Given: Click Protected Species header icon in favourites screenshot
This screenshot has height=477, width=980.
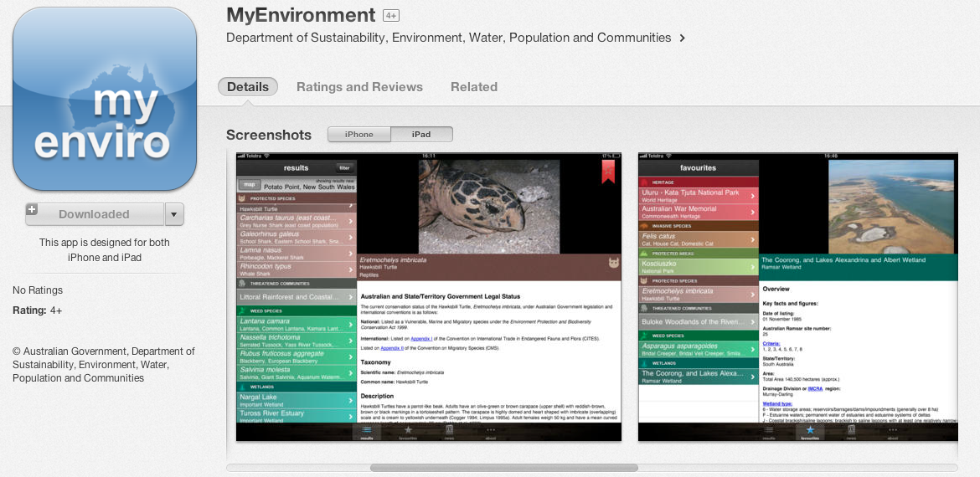Looking at the screenshot, I should pos(644,281).
